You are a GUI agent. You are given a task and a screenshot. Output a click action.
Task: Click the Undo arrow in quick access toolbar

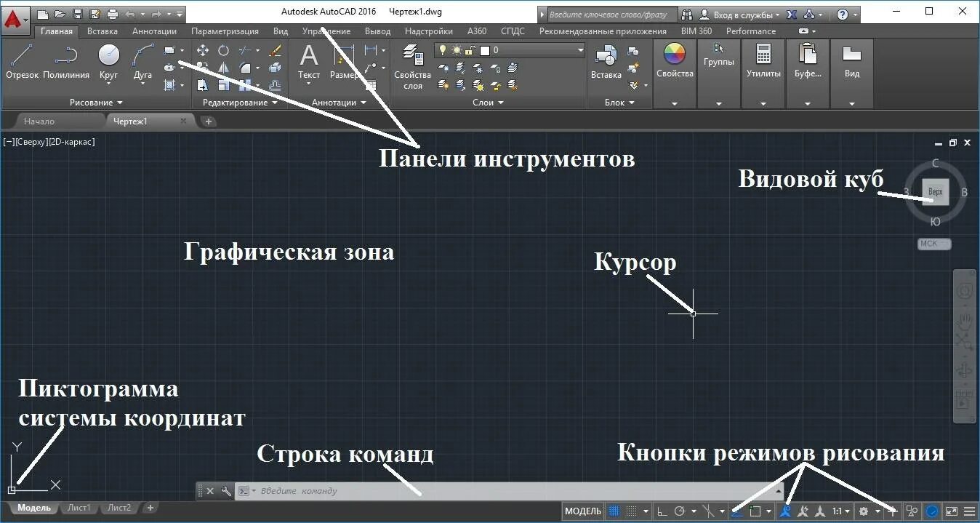[x=130, y=13]
